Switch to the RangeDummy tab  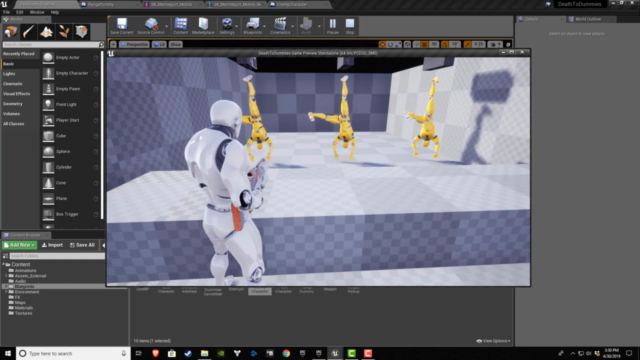click(108, 4)
